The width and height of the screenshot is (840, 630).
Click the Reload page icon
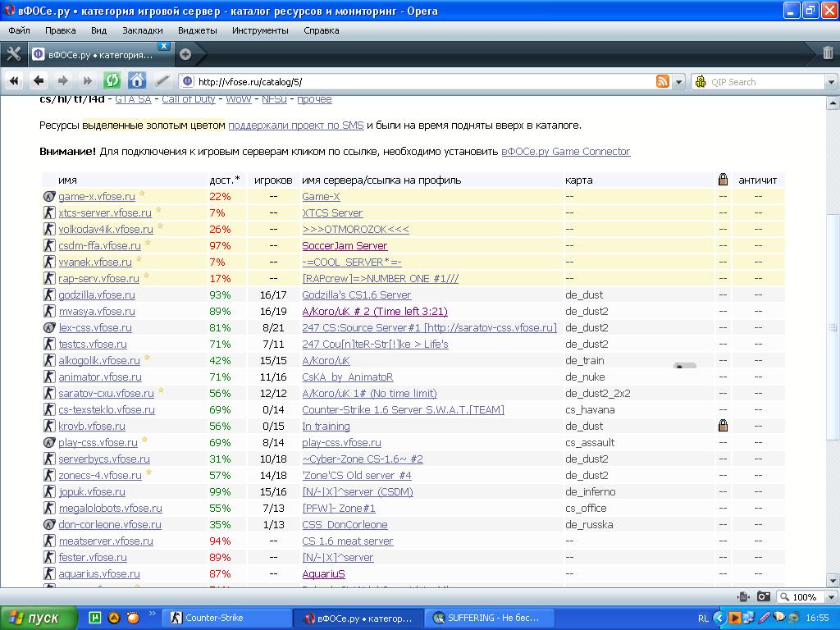tap(112, 80)
